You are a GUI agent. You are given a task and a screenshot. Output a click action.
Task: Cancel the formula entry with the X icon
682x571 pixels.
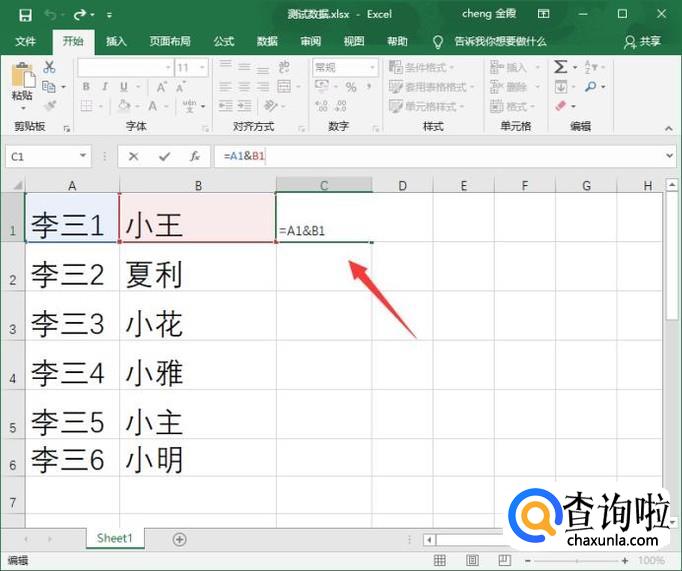(134, 156)
